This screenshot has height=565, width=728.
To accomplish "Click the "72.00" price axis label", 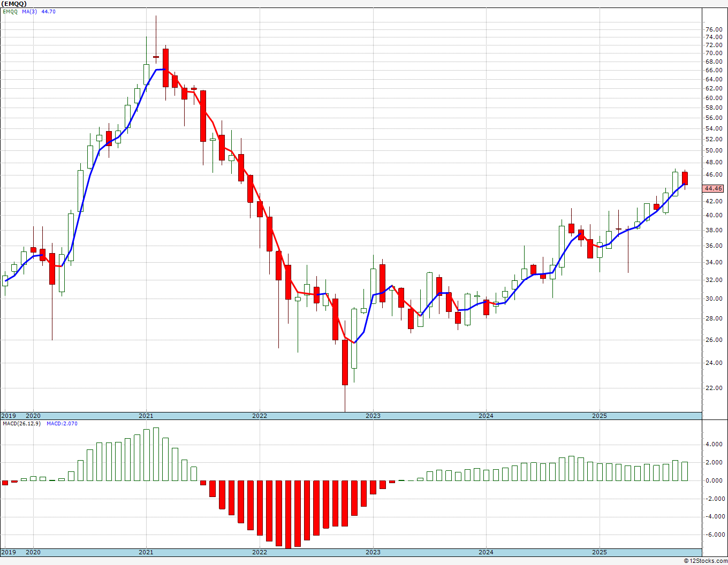I will pyautogui.click(x=714, y=45).
